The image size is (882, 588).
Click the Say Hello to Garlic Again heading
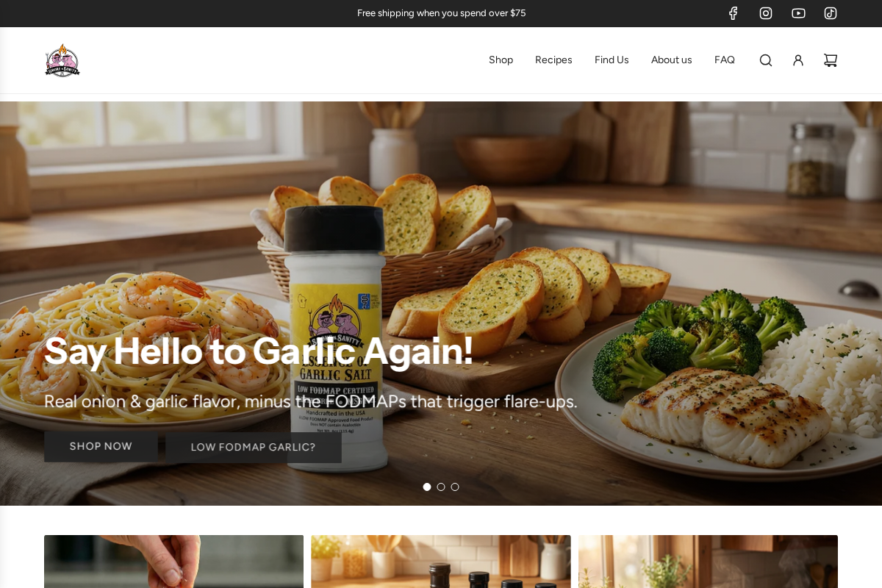(x=259, y=351)
